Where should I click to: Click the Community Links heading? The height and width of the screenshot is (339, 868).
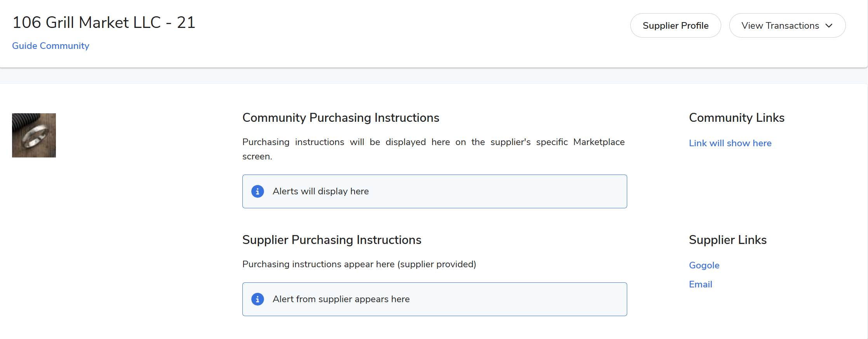coord(736,118)
